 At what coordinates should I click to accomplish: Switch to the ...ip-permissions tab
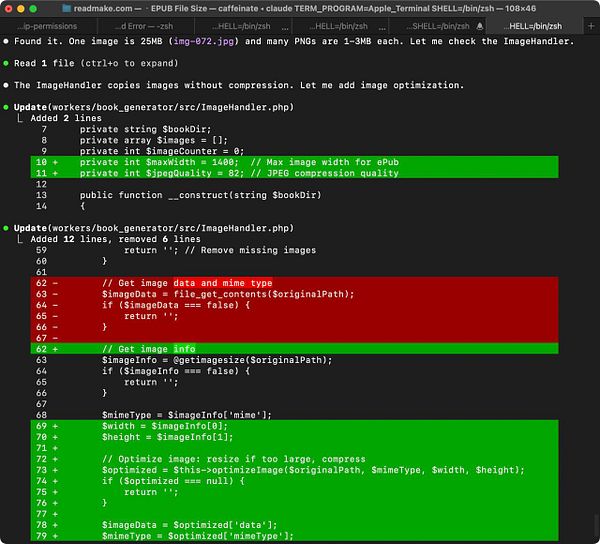tap(49, 26)
